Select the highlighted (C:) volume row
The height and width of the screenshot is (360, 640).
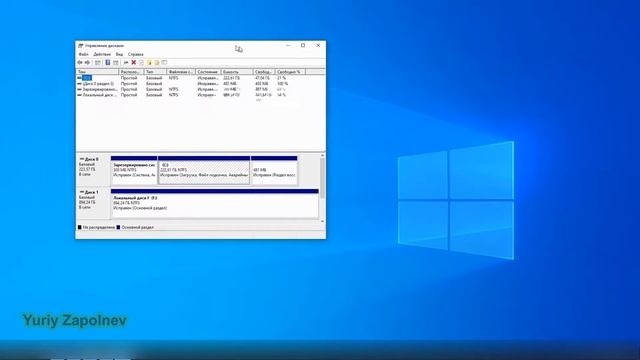point(191,78)
